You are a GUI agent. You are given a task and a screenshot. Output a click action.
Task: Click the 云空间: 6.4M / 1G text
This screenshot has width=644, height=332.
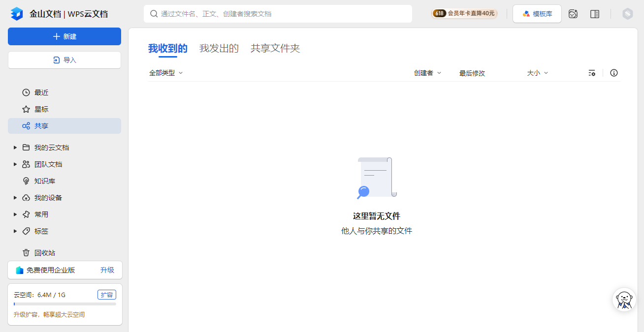(x=39, y=295)
